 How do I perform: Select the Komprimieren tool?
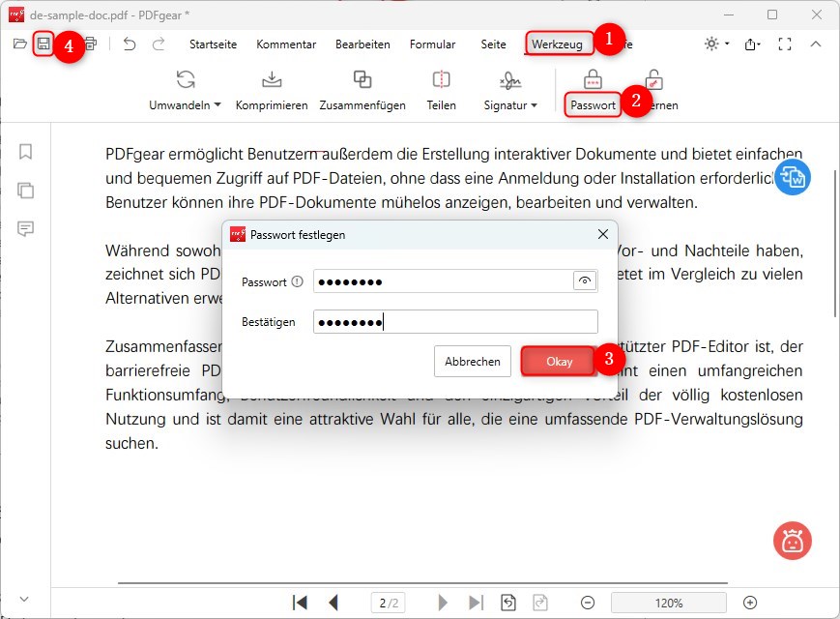pyautogui.click(x=271, y=90)
